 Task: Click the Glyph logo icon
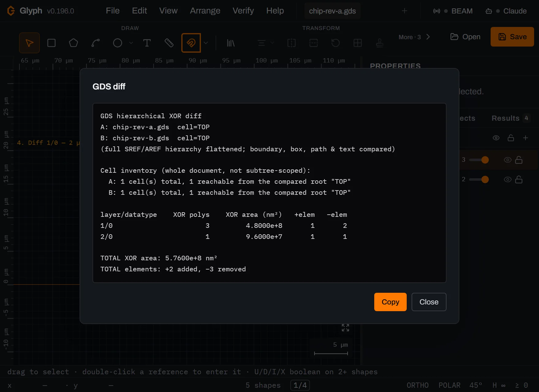tap(11, 11)
